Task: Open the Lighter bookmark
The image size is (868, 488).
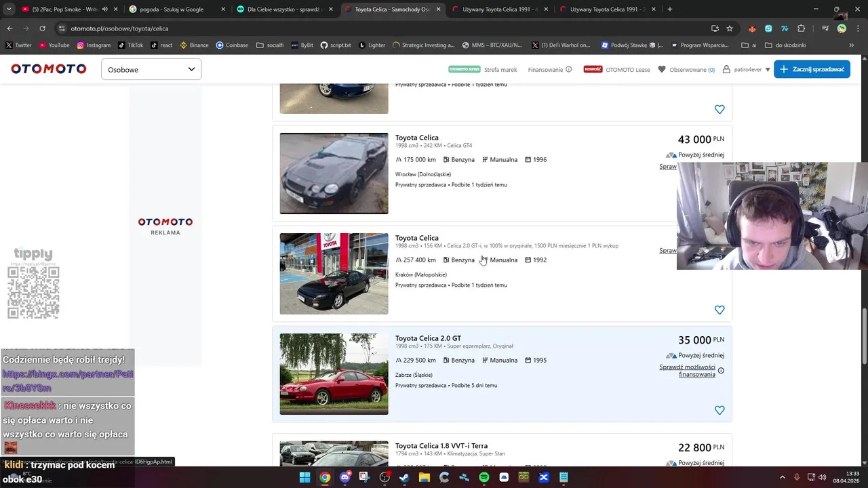Action: click(372, 45)
